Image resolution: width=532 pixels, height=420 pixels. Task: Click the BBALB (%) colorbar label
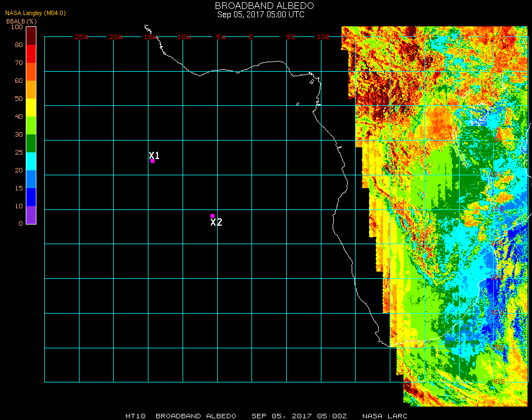[21, 21]
